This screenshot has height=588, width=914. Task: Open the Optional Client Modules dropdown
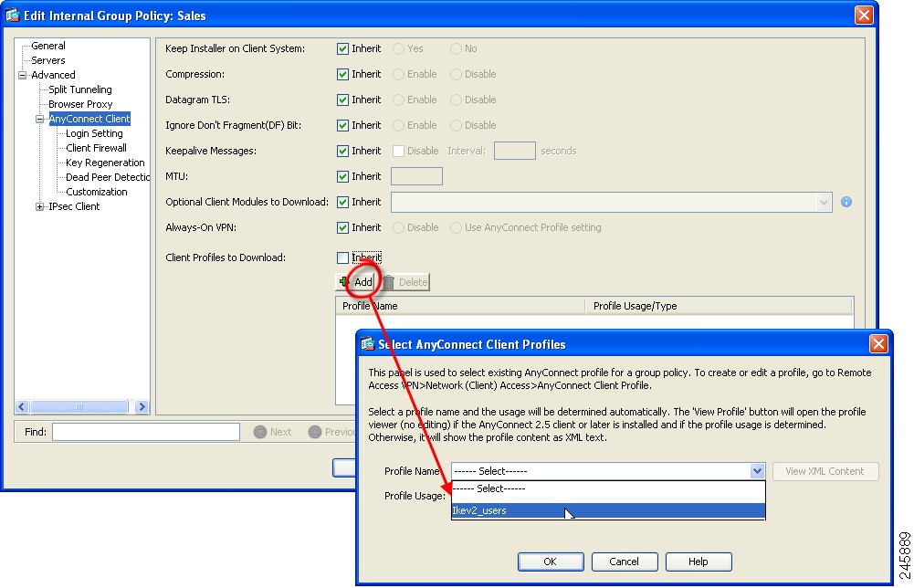click(x=824, y=202)
